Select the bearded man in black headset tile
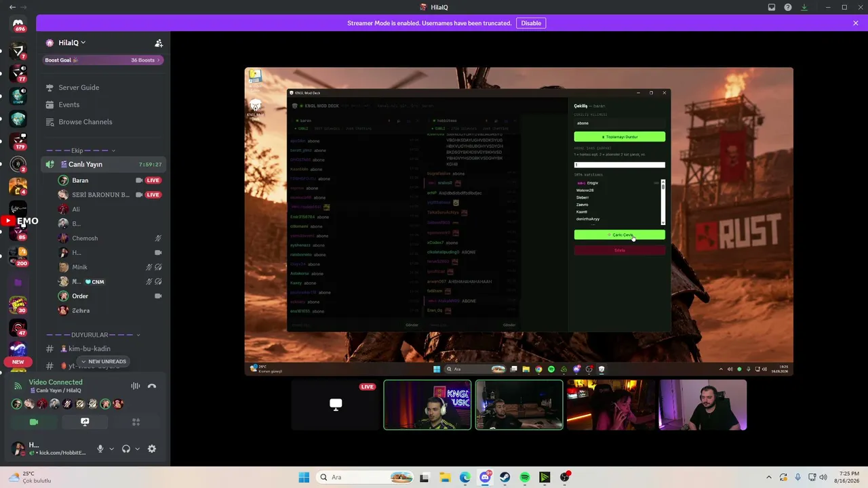 click(703, 405)
